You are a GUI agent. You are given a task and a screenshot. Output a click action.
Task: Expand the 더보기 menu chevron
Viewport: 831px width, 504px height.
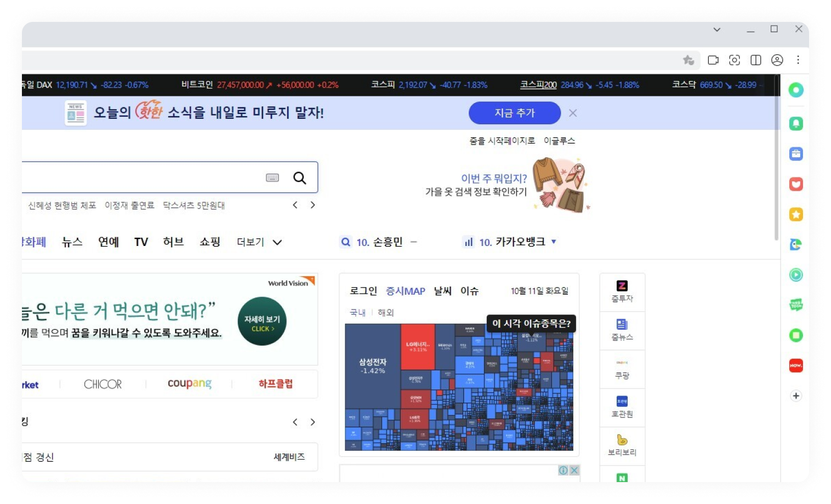tap(277, 242)
